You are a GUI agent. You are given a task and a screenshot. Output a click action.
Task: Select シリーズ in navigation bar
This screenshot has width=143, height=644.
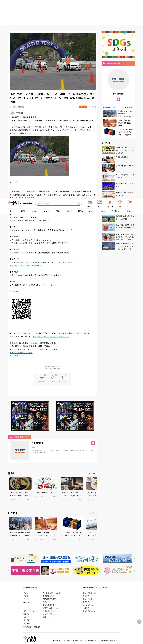tap(130, 211)
